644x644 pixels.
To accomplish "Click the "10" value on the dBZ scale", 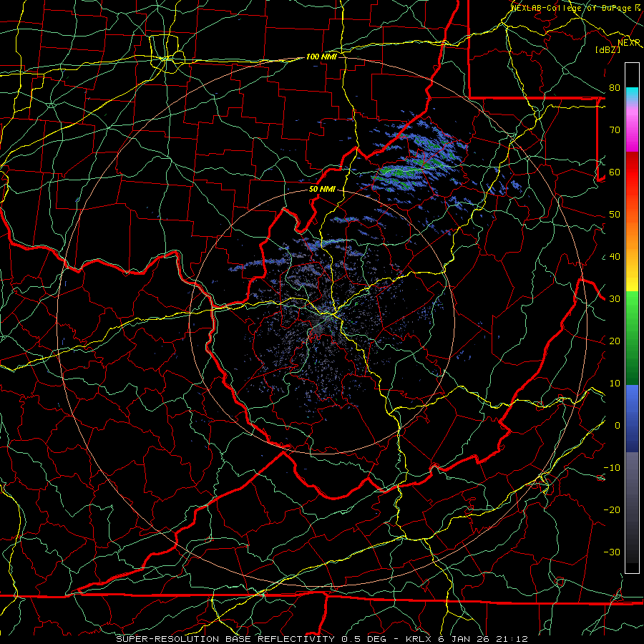I will [615, 384].
